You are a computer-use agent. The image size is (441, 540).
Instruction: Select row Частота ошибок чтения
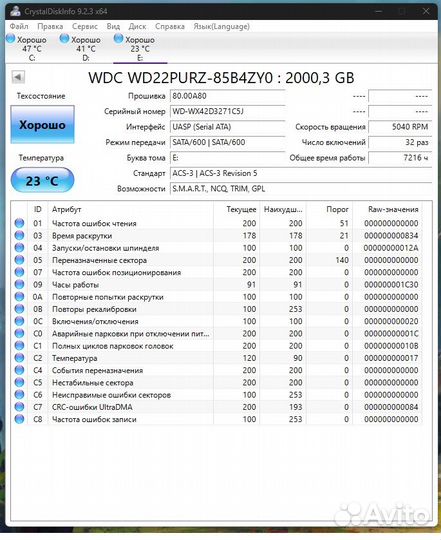pos(217,223)
